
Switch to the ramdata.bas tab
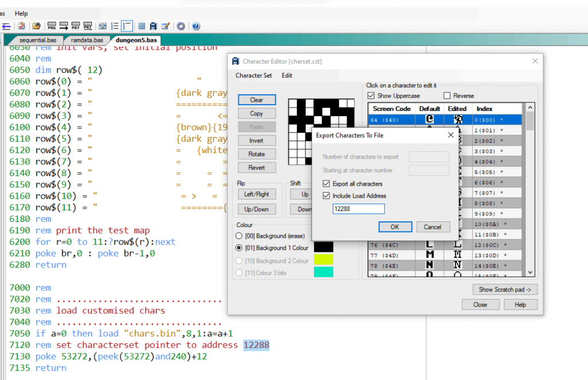[x=87, y=40]
